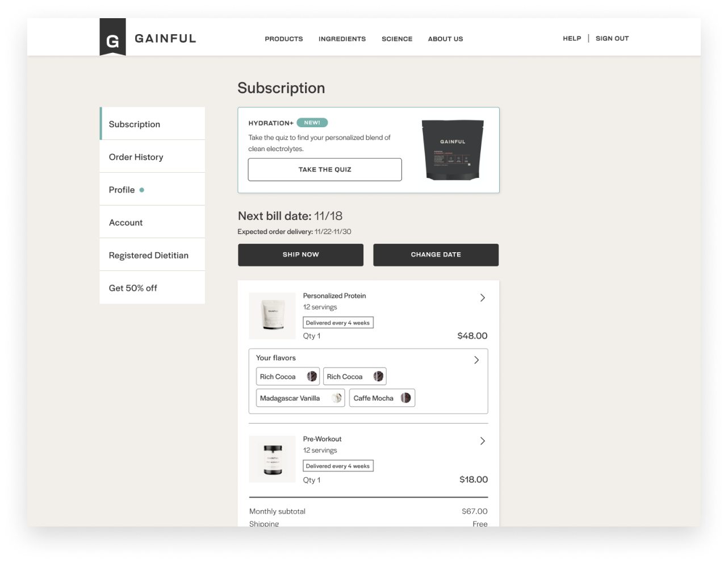Open the INGREDIENTS page
Viewport: 728px width, 563px height.
click(x=342, y=39)
